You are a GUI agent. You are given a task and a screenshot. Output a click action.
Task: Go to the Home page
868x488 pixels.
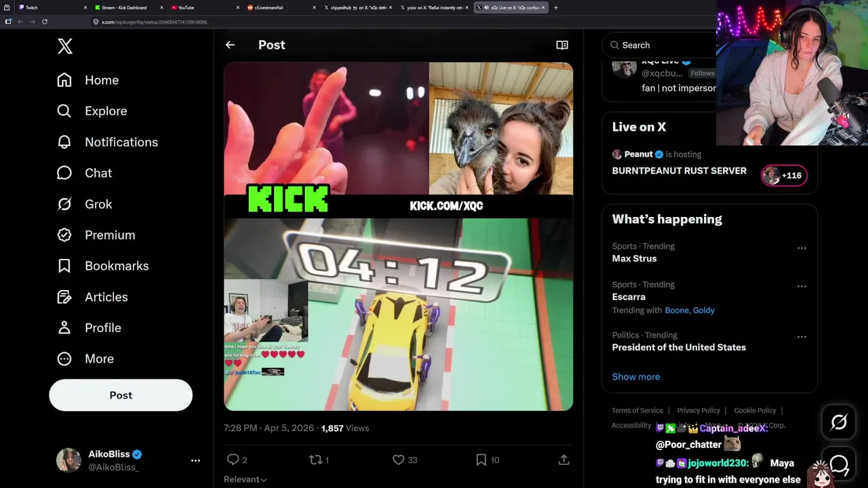[x=88, y=80]
